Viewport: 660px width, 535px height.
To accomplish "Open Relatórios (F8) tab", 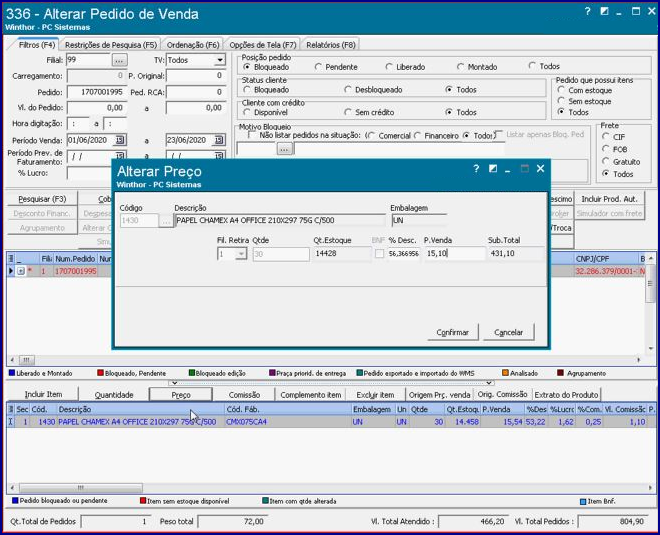I will (331, 45).
